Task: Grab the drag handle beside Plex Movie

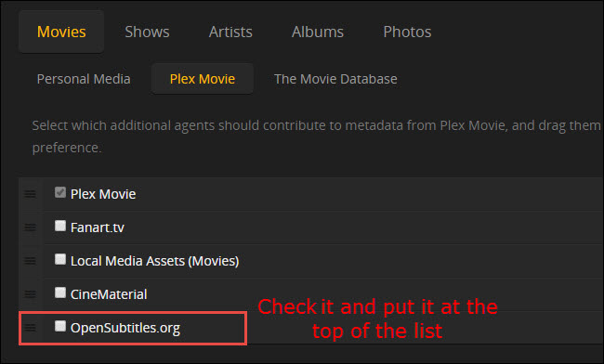Action: (30, 194)
